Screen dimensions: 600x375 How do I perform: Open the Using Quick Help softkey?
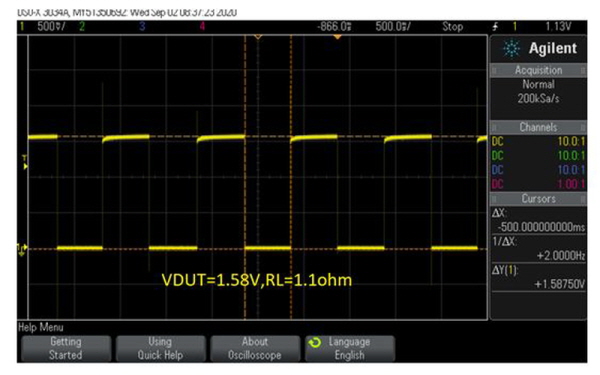tap(160, 348)
